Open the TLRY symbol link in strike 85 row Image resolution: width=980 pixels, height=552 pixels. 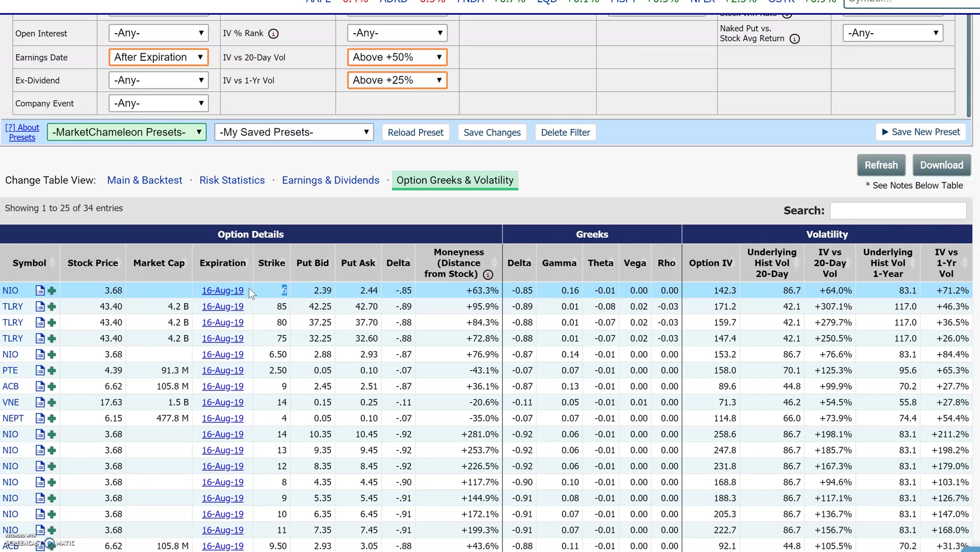point(13,307)
